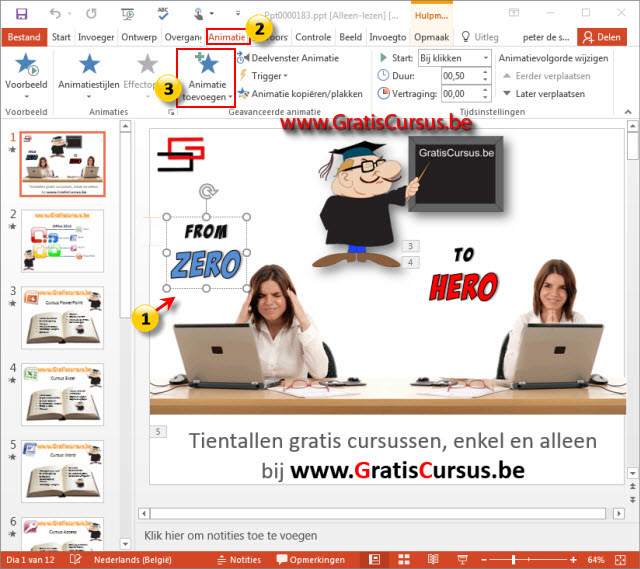Image resolution: width=640 pixels, height=569 pixels.
Task: Toggle Notities in the status bar
Action: coord(239,560)
